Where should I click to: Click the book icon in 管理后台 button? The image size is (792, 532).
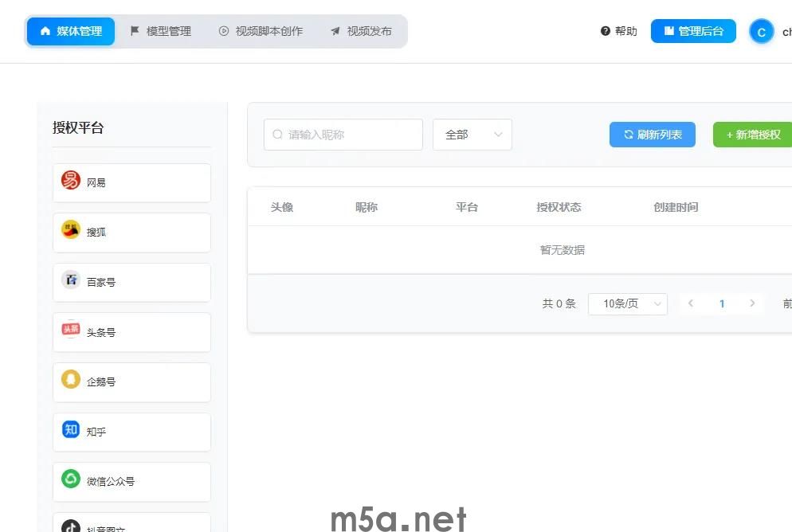669,31
